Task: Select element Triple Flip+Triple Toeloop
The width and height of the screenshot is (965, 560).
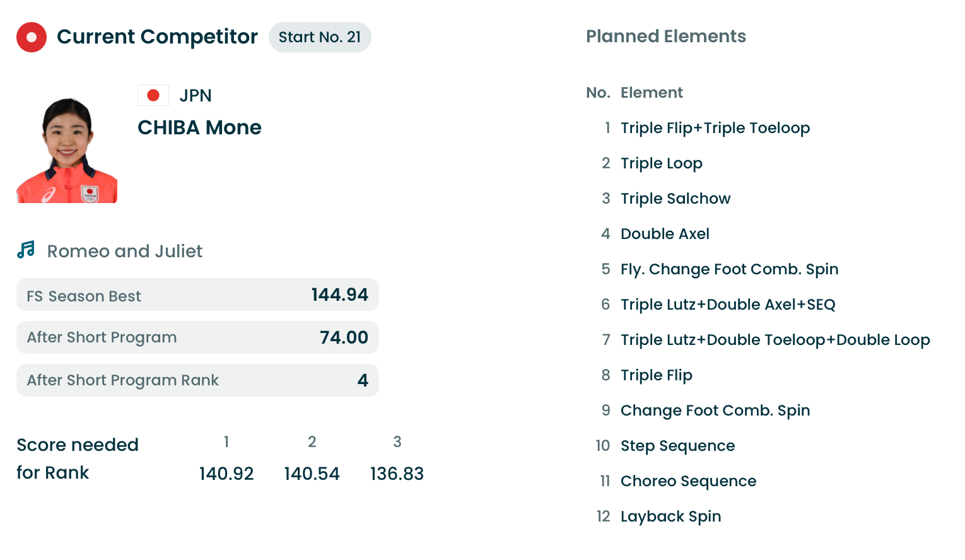Action: tap(715, 128)
